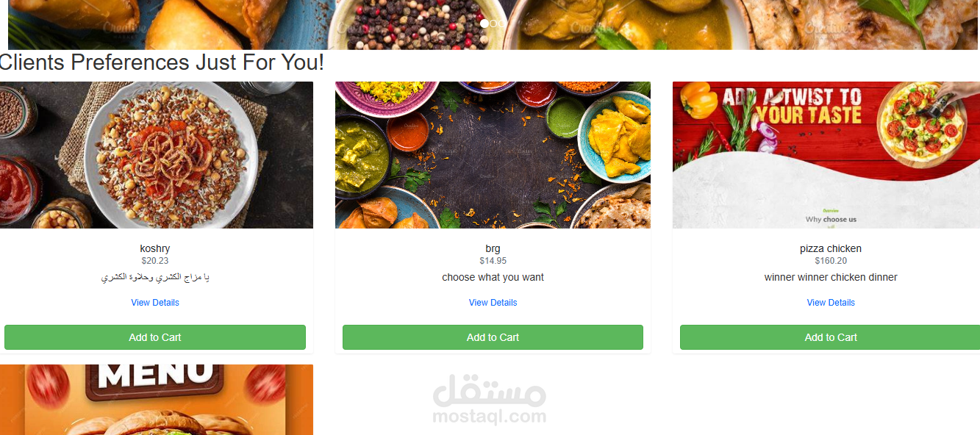
Task: Click the top carousel food banner
Action: pyautogui.click(x=493, y=25)
